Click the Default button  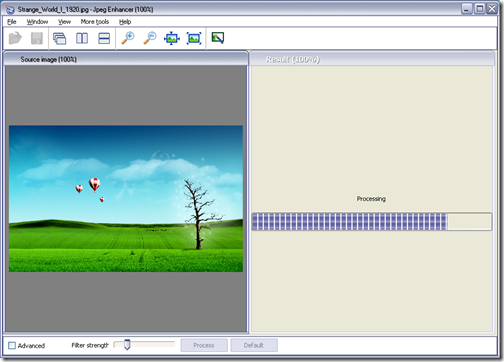[254, 345]
